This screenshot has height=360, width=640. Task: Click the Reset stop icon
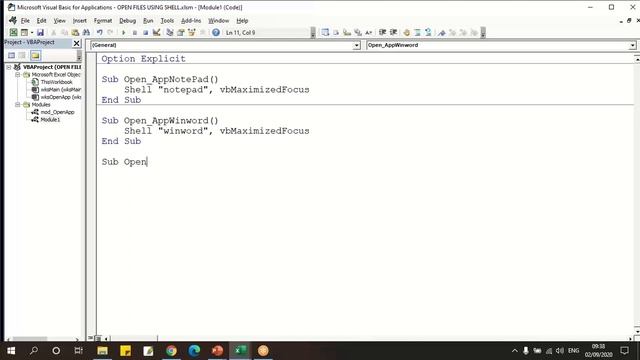point(145,32)
